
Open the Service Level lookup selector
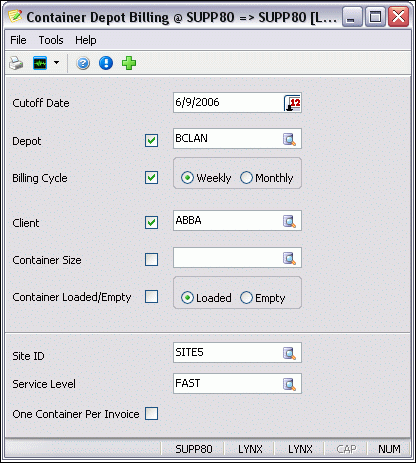[289, 384]
